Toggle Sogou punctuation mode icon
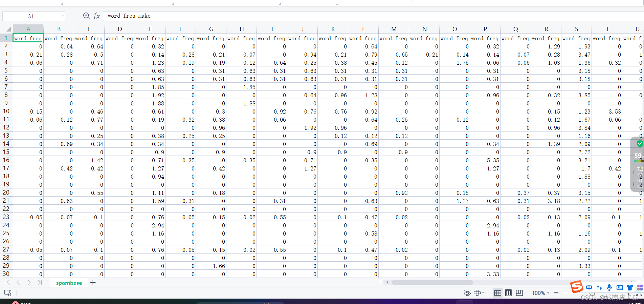 point(599,287)
